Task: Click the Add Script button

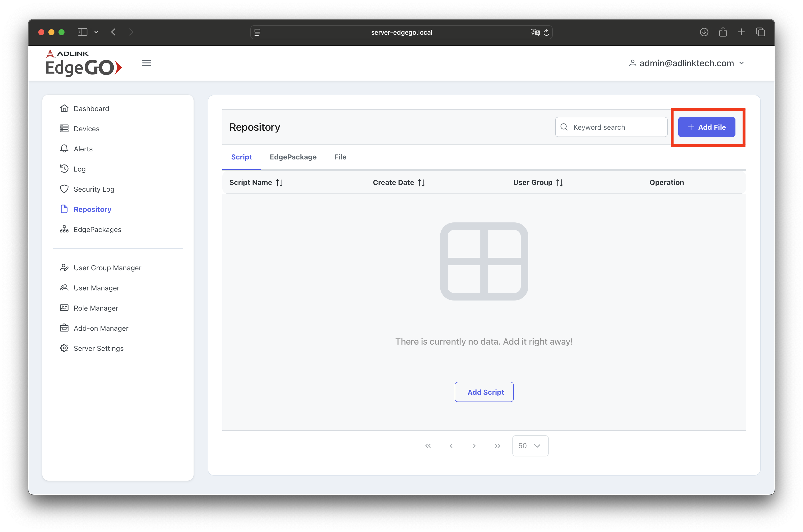Action: coord(484,392)
